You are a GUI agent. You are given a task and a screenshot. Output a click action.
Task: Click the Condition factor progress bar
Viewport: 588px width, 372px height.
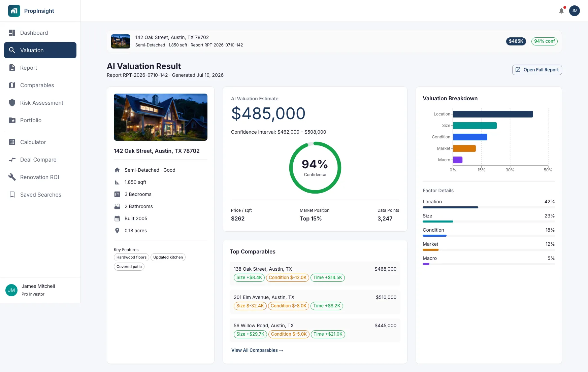coord(489,236)
